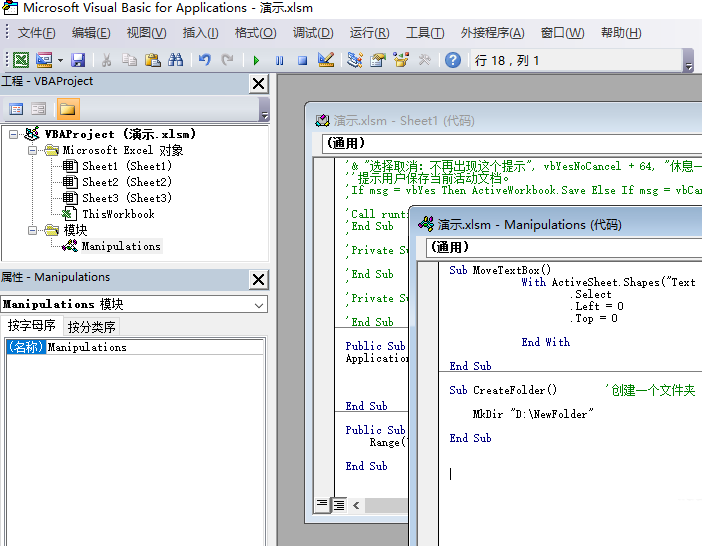Open the 帮助(H) menu
Image resolution: width=702 pixels, height=546 pixels.
coord(621,33)
